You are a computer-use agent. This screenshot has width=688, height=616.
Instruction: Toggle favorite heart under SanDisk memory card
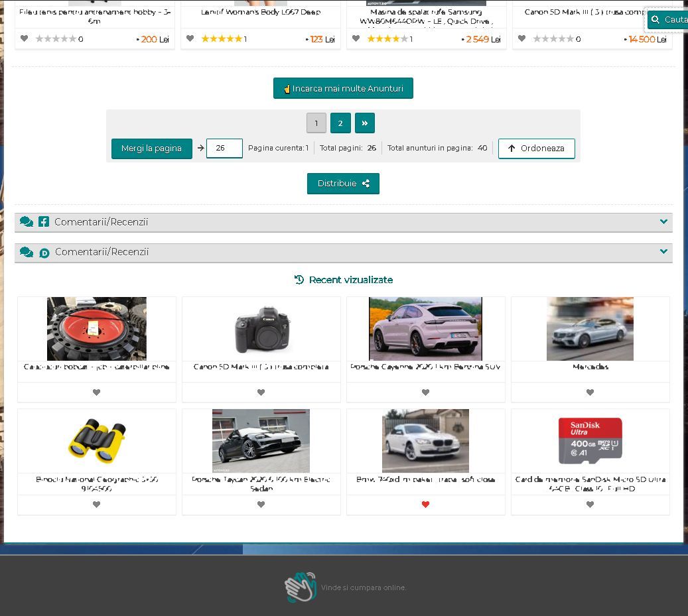tap(590, 505)
